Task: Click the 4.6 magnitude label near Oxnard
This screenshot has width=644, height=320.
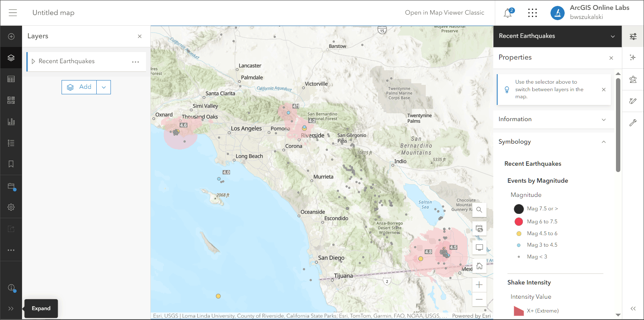Action: 183,125
